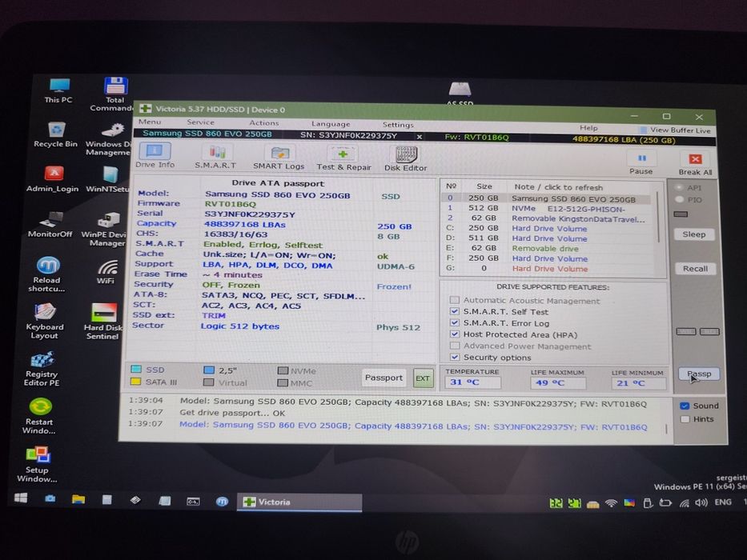Click the Recall button
The width and height of the screenshot is (747, 560).
(695, 269)
